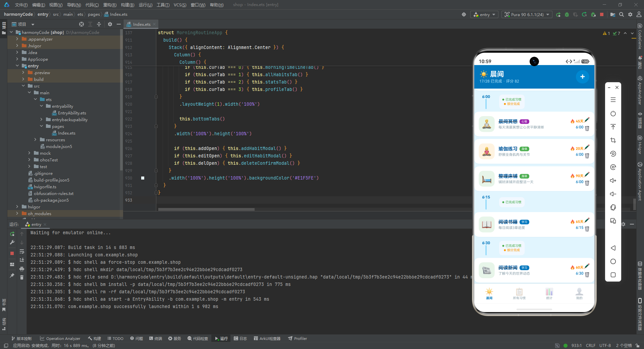The height and width of the screenshot is (349, 644).
Task: Open the 文件(F) menu
Action: [21, 5]
